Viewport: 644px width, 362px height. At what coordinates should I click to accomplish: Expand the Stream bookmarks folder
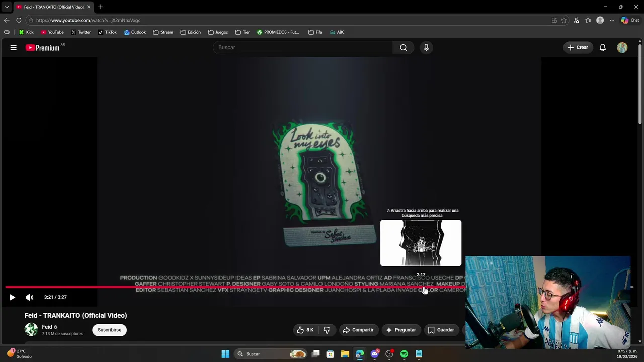point(163,32)
